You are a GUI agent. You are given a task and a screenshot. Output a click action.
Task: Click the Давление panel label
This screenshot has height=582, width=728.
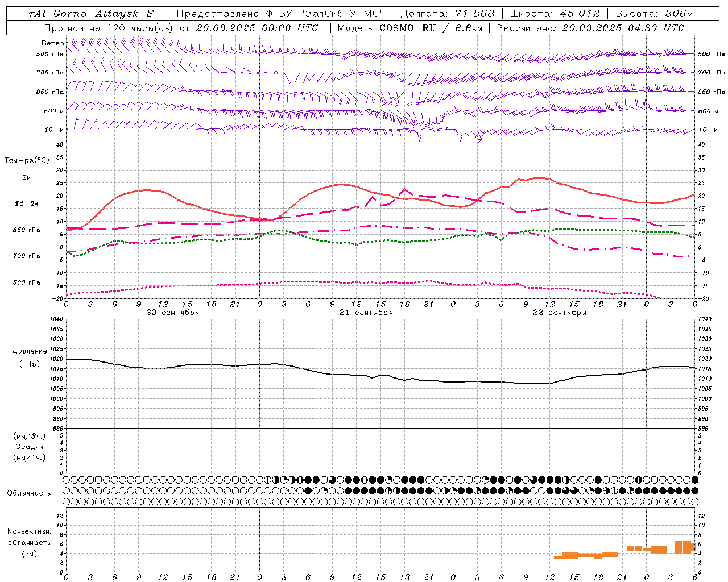pyautogui.click(x=30, y=351)
